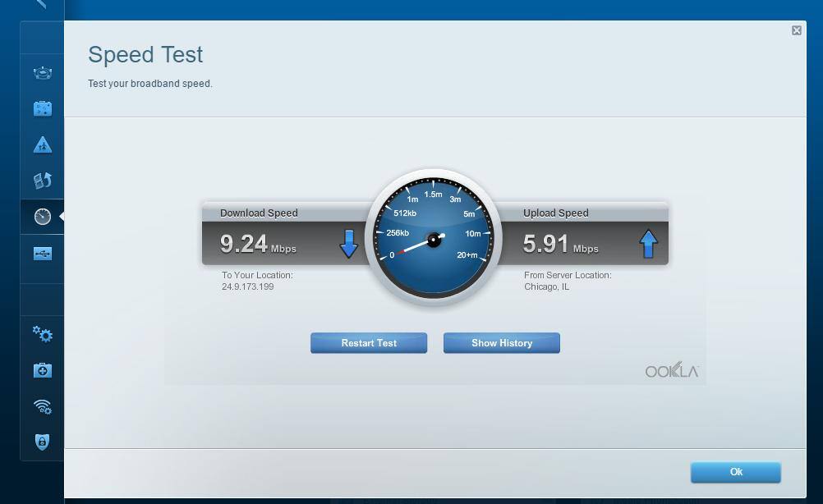The height and width of the screenshot is (504, 823).
Task: Click the blue download arrow icon
Action: 349,244
